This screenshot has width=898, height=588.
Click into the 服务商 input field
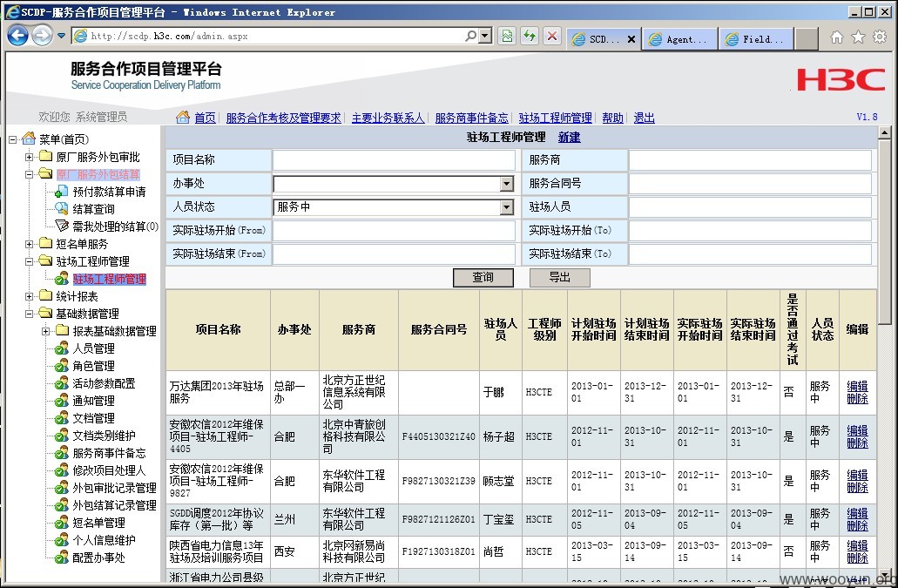pyautogui.click(x=750, y=160)
